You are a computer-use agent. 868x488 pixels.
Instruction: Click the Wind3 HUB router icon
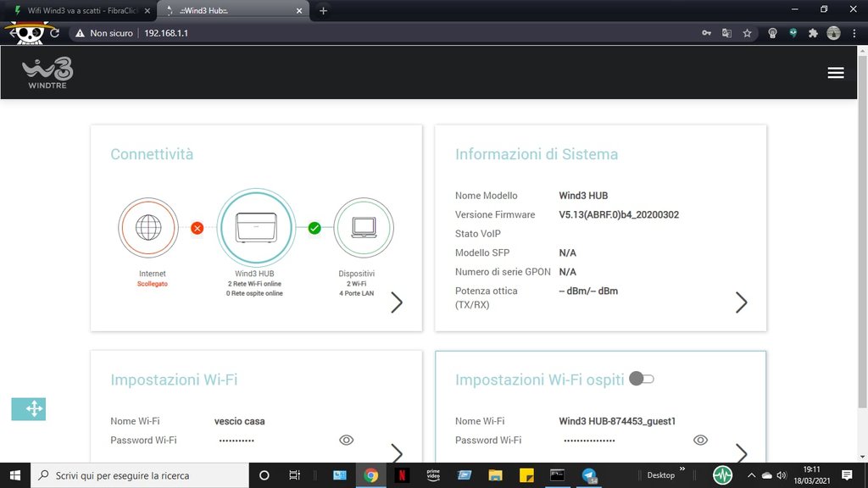(256, 227)
